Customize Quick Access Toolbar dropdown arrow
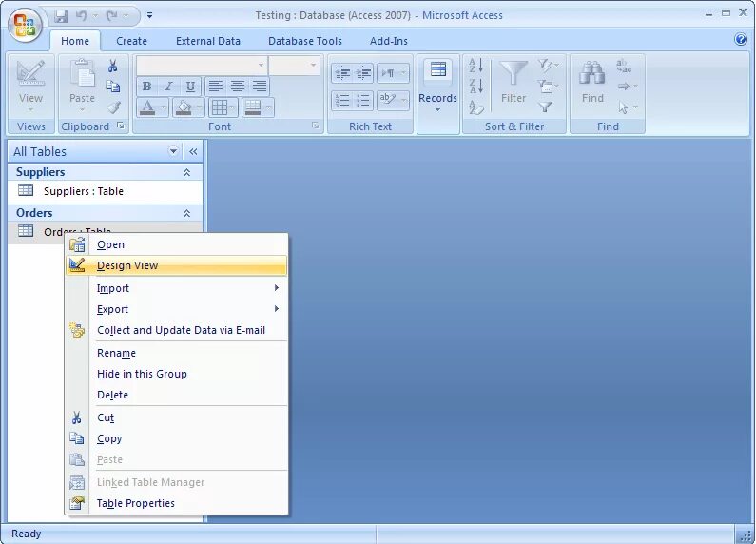 (x=150, y=16)
